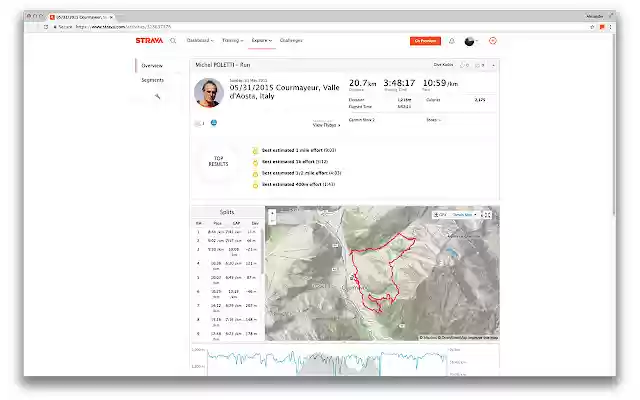640x400 pixels.
Task: Open best estimated 400m effort
Action: 298,184
